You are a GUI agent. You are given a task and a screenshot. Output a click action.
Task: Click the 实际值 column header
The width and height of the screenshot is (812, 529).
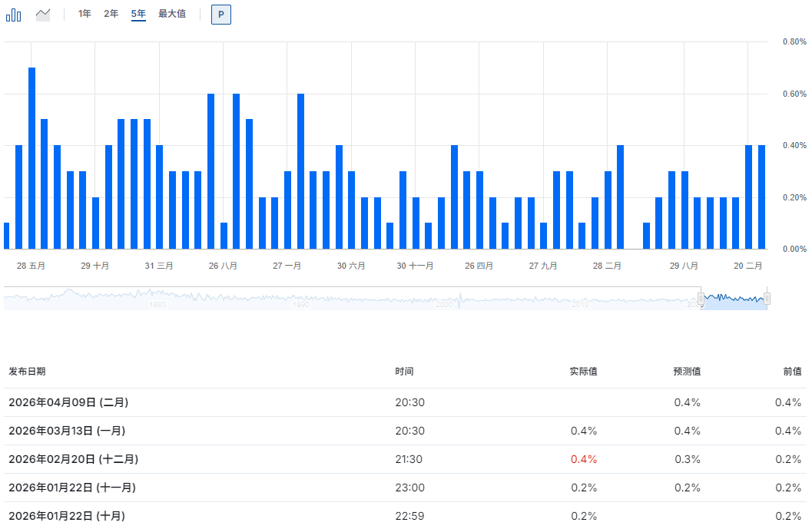click(x=583, y=372)
